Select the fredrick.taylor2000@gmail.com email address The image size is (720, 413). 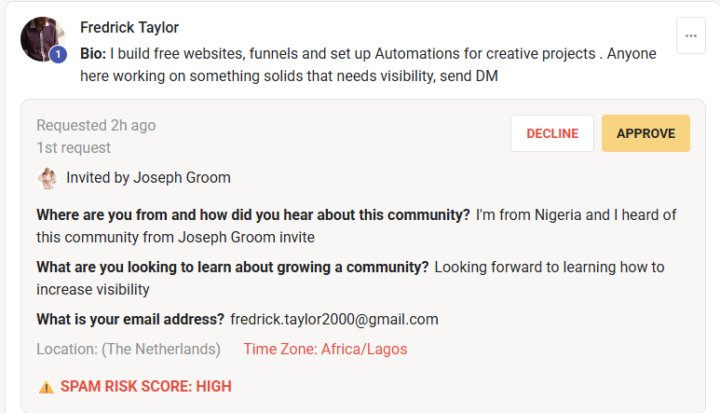point(334,320)
